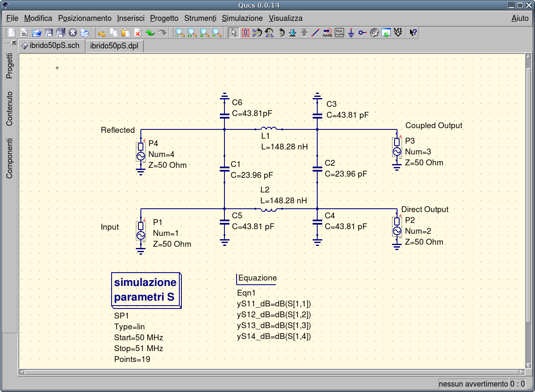Click the Insert Port icon
Viewport: 535px width, 392px height.
pyautogui.click(x=362, y=33)
